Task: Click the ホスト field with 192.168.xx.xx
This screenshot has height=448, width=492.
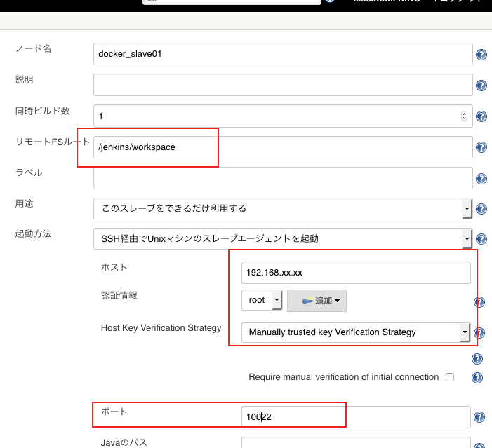Action: click(x=355, y=272)
